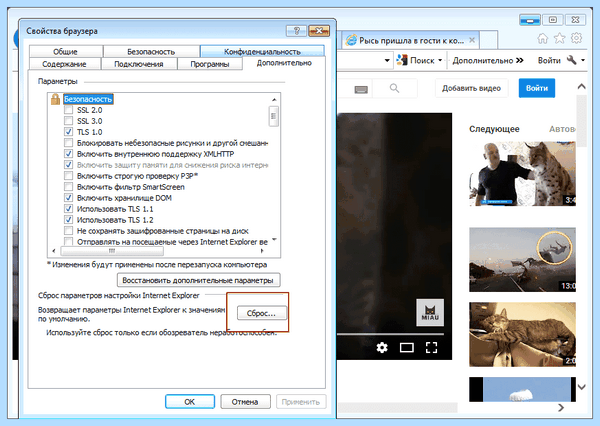Screen dimensions: 600x426
Task: Open the wrench dropdown arrow
Action: 583,60
